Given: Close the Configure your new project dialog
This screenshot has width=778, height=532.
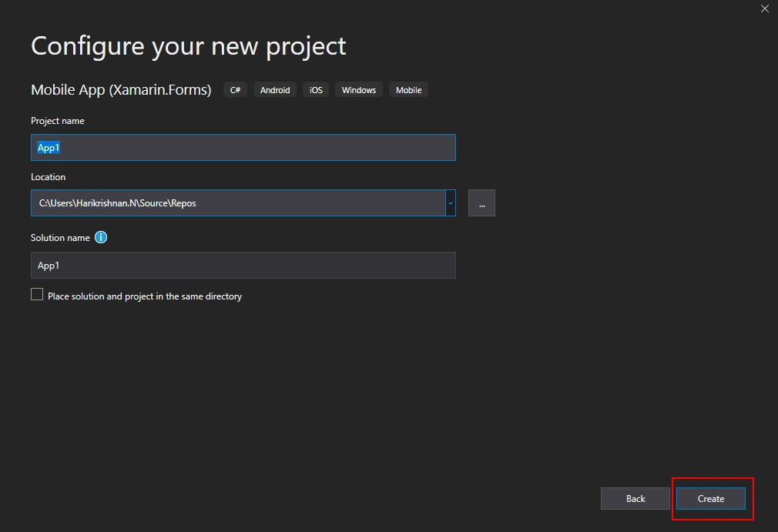Looking at the screenshot, I should point(765,8).
